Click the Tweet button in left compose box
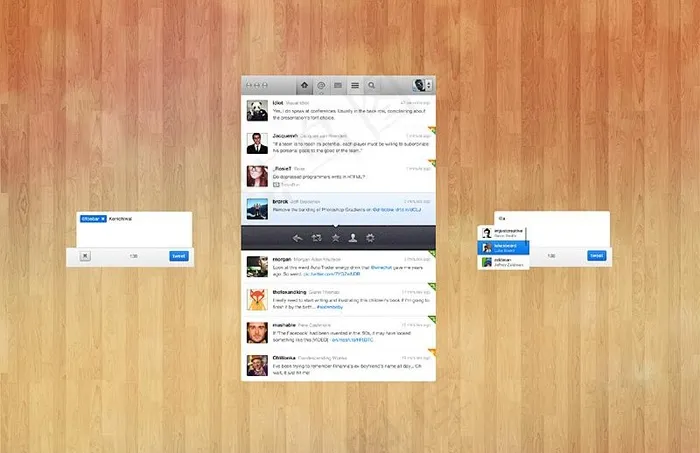The width and height of the screenshot is (700, 453). click(178, 256)
